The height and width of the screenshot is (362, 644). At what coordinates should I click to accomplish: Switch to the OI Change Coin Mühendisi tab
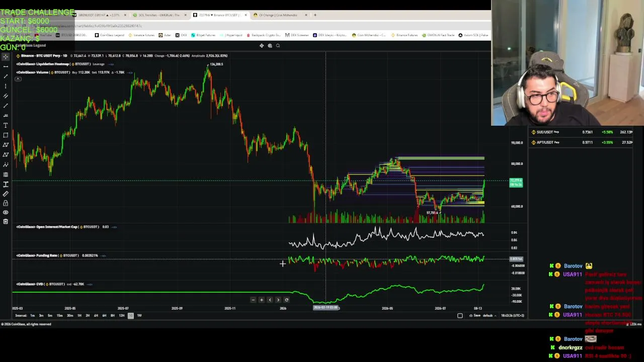[x=278, y=15]
